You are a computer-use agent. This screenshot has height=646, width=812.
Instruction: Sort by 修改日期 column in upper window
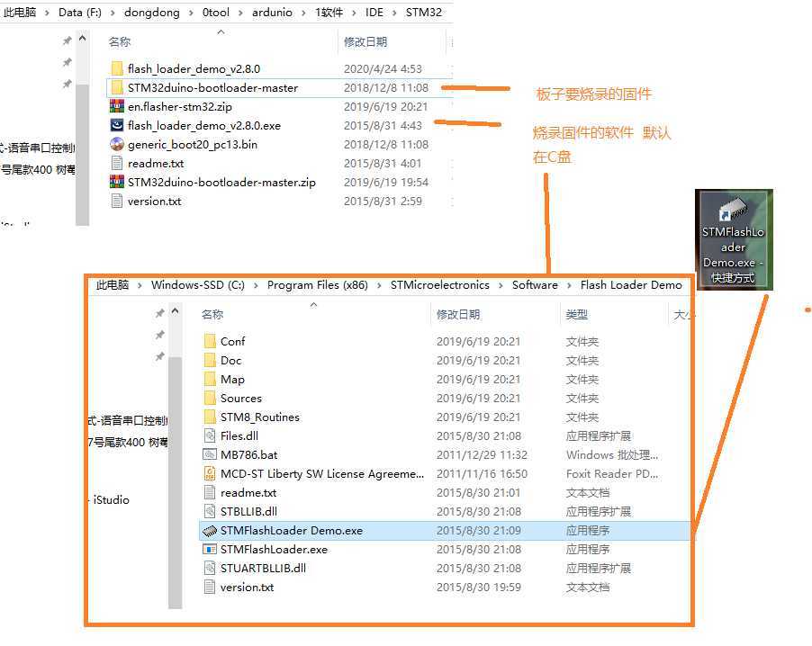coord(365,42)
